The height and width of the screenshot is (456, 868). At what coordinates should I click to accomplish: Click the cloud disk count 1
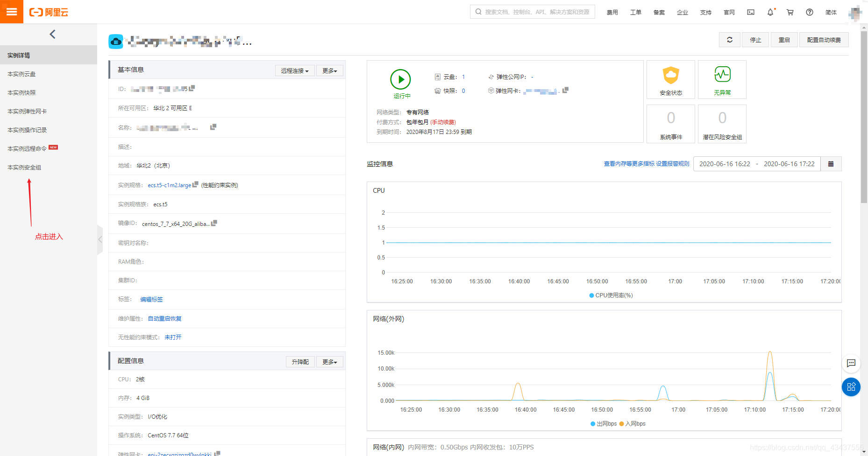point(463,77)
